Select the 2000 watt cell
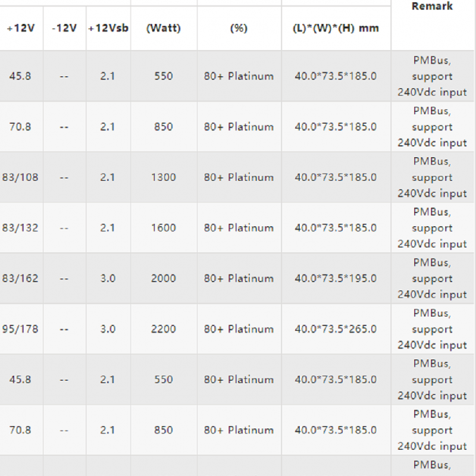The image size is (476, 476). 163,278
